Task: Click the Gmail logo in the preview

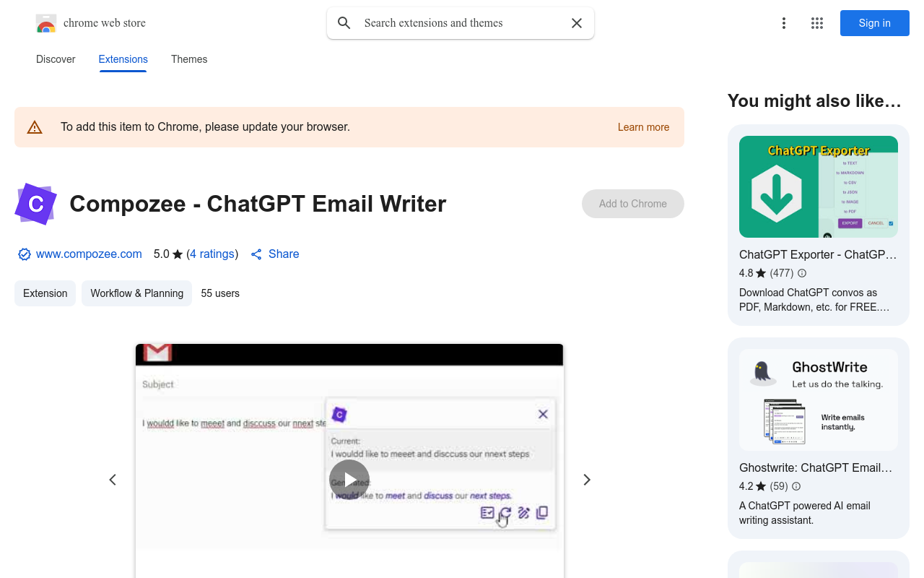Action: pyautogui.click(x=157, y=353)
